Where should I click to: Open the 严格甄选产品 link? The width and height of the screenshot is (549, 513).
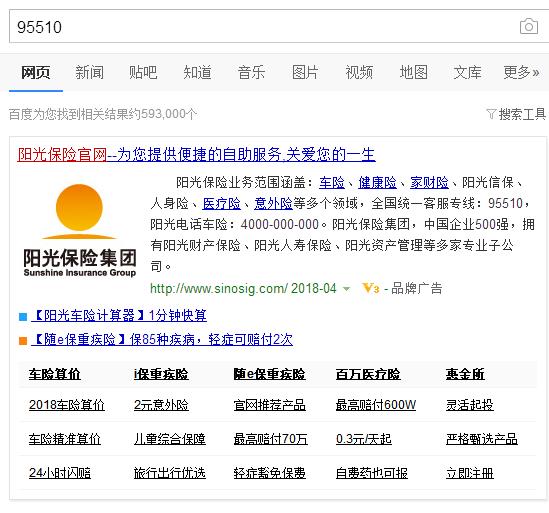(x=482, y=439)
